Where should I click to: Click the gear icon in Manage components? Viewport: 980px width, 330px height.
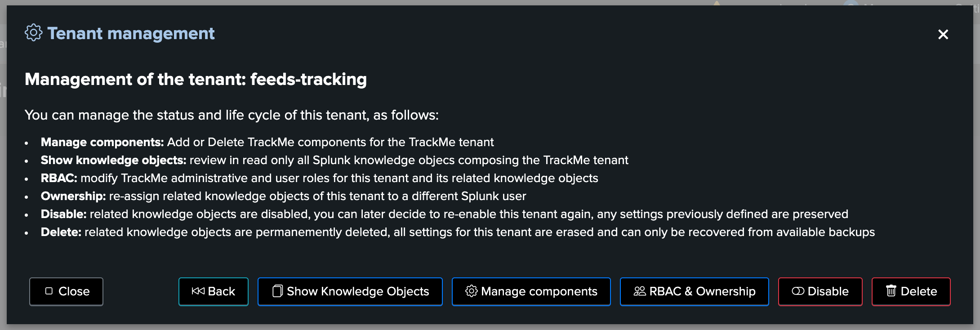471,291
